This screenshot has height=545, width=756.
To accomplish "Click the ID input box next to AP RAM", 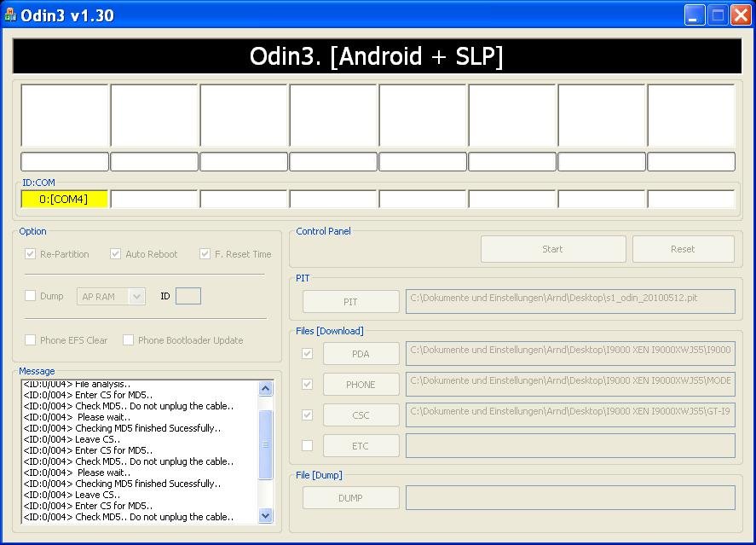I will click(x=188, y=296).
